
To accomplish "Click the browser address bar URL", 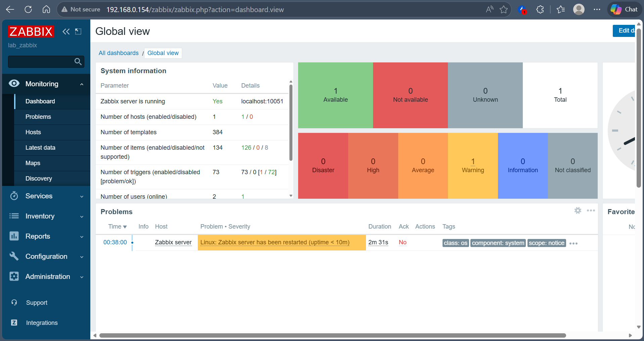I will point(195,9).
